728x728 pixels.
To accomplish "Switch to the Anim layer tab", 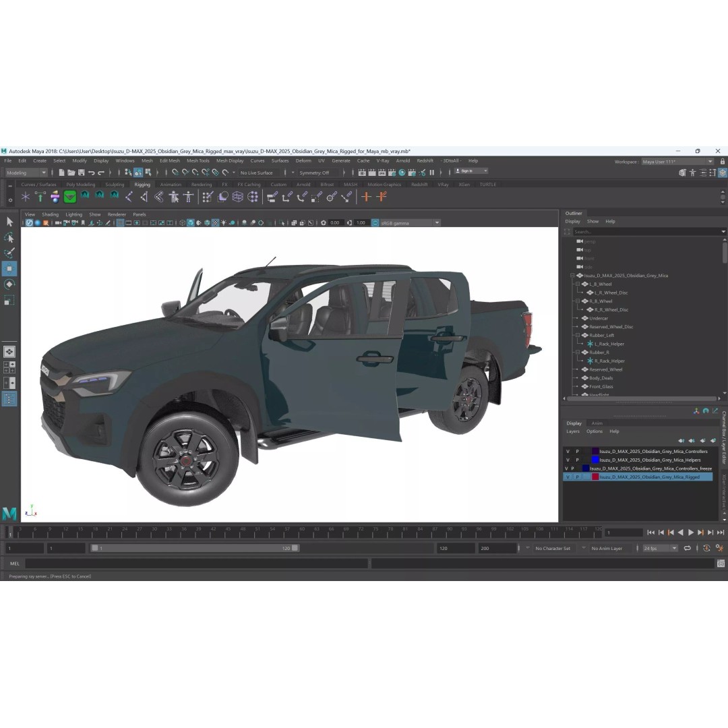I will 597,423.
